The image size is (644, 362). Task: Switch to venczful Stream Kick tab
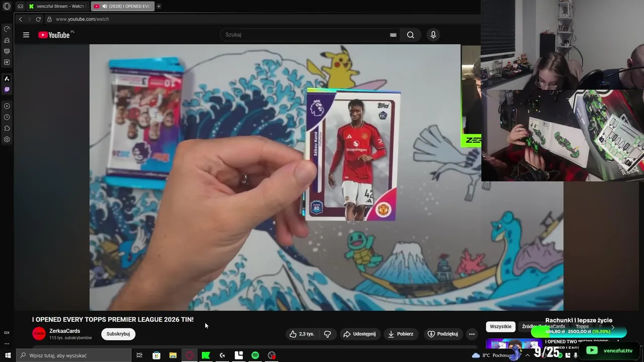pos(57,7)
